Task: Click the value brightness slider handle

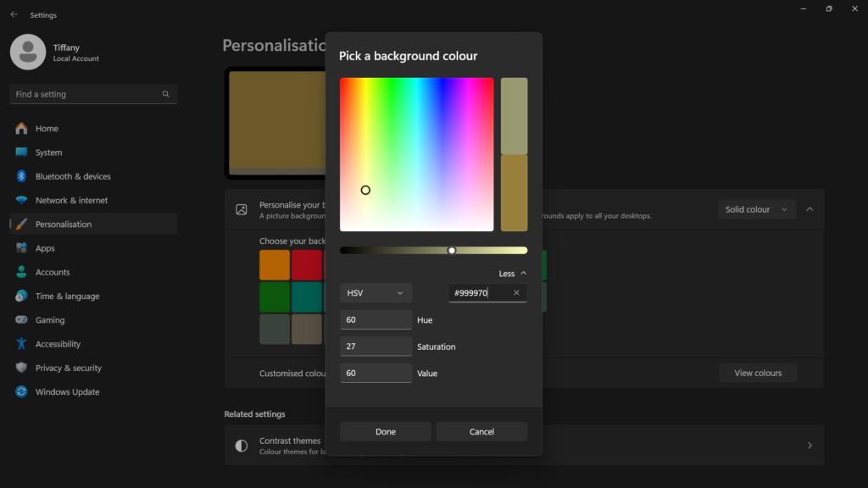Action: point(452,251)
